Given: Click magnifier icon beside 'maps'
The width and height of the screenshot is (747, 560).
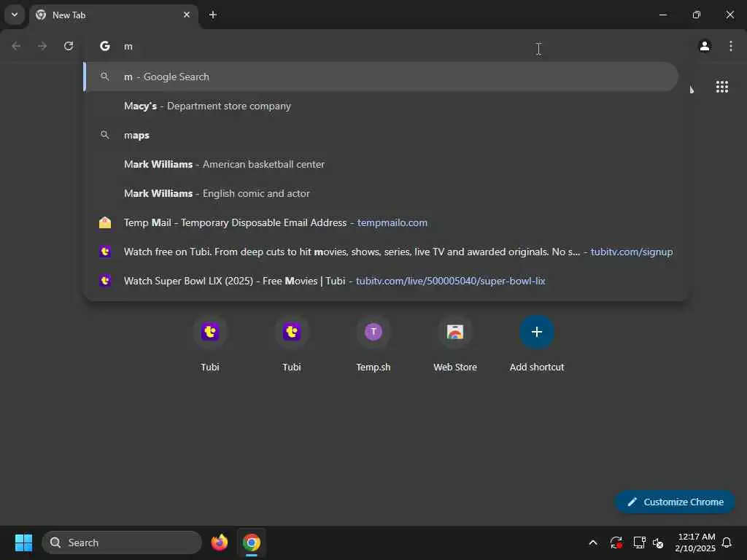Looking at the screenshot, I should pyautogui.click(x=105, y=135).
